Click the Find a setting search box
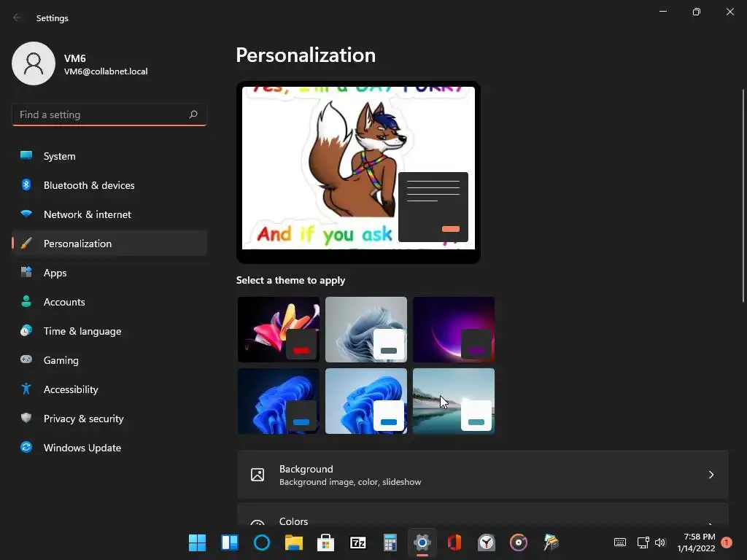The width and height of the screenshot is (747, 560). click(x=109, y=114)
